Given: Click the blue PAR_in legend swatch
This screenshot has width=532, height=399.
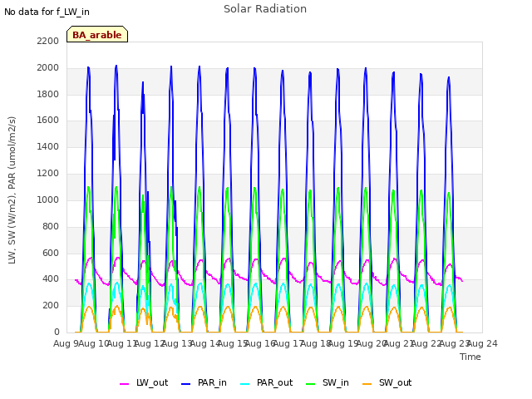Looking at the screenshot, I should tap(186, 384).
